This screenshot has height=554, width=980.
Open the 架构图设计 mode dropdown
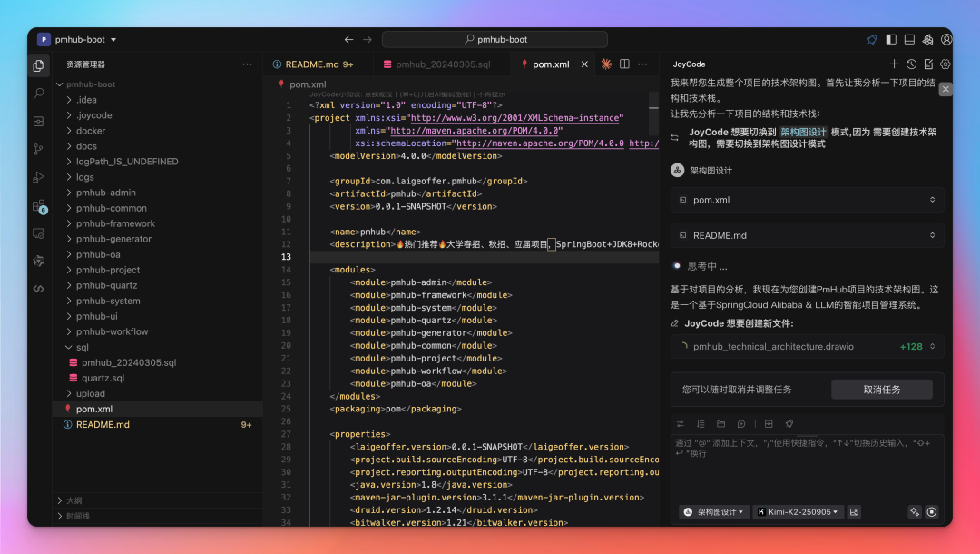[714, 512]
